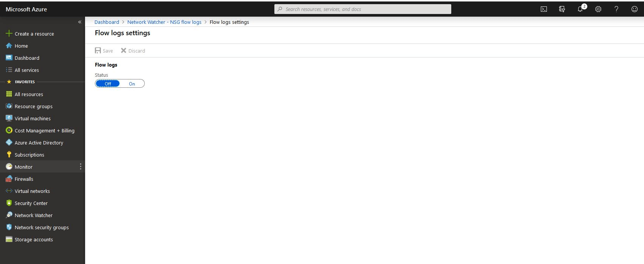Click the Dashboard icon in sidebar
Image resolution: width=644 pixels, height=264 pixels.
point(9,57)
